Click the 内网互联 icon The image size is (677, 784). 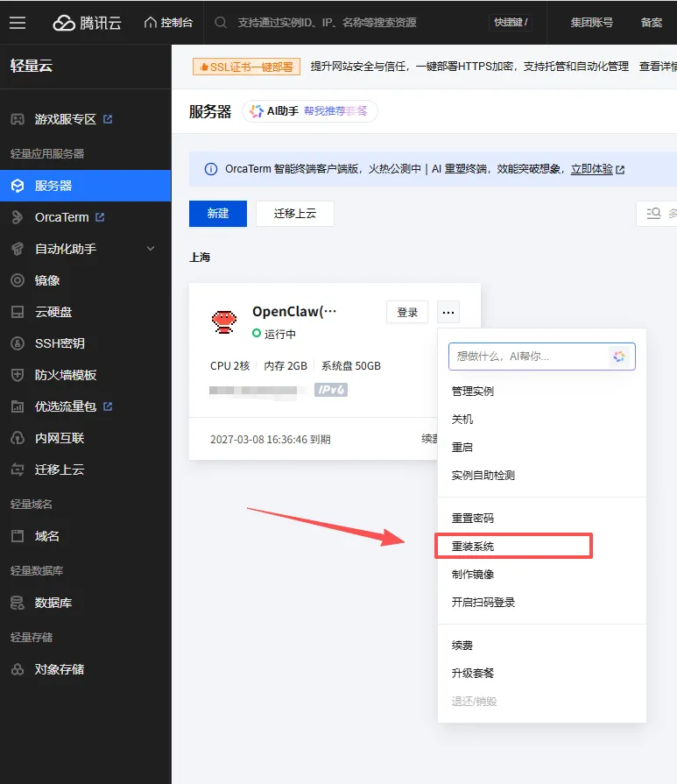(x=18, y=438)
